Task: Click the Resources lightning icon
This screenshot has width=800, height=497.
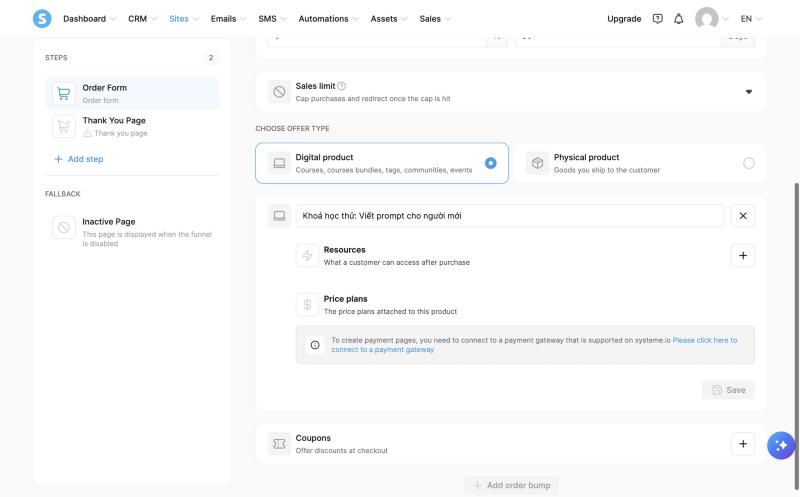Action: [x=307, y=256]
